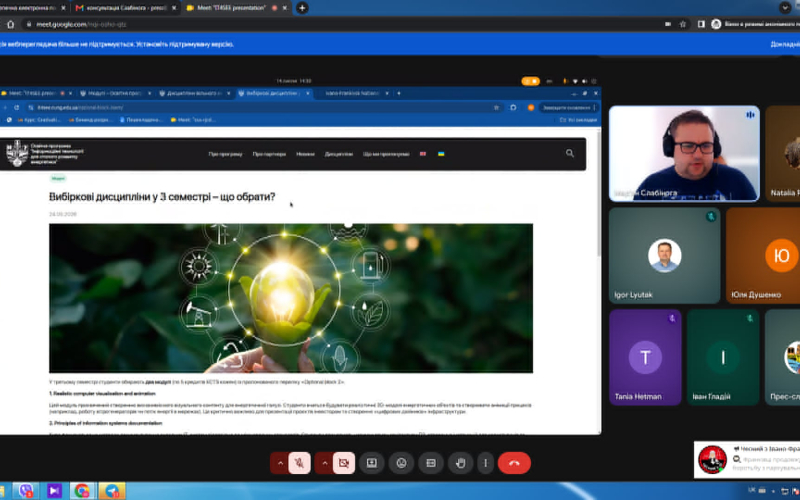The width and height of the screenshot is (800, 500).
Task: Open new browser tab with plus
Action: coord(302,8)
